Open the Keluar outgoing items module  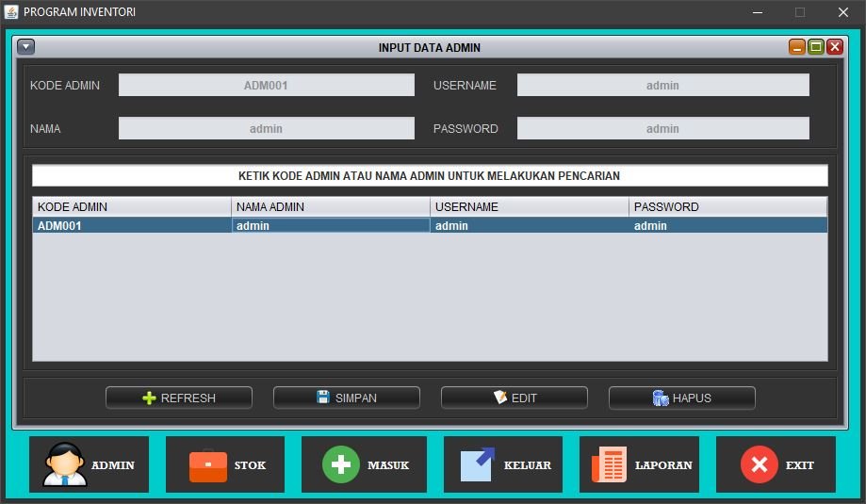click(x=502, y=464)
